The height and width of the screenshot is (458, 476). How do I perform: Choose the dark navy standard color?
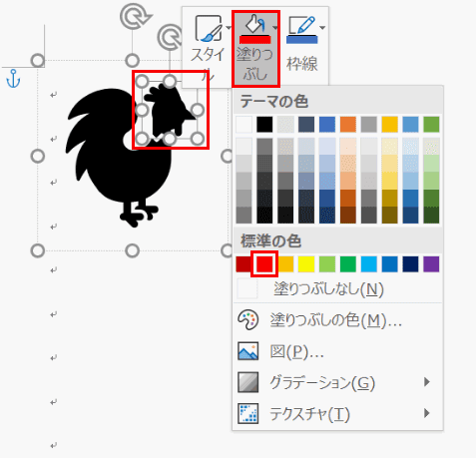pos(410,264)
